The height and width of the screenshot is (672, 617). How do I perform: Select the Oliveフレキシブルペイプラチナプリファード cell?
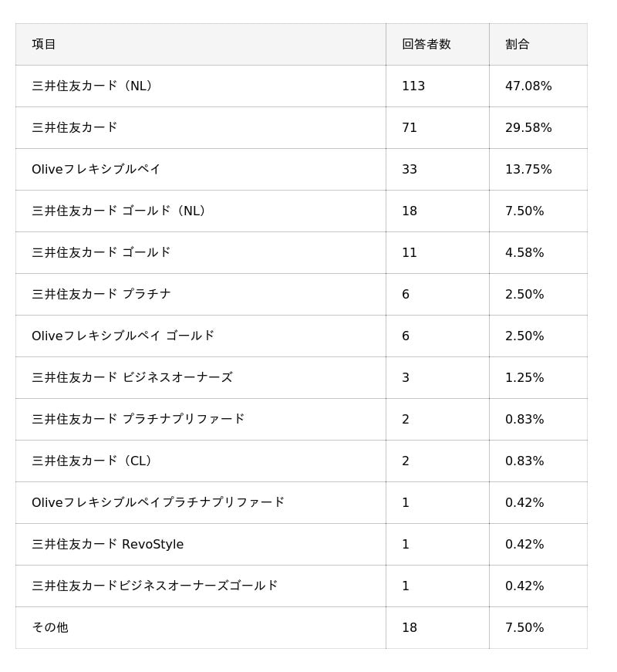pos(158,502)
